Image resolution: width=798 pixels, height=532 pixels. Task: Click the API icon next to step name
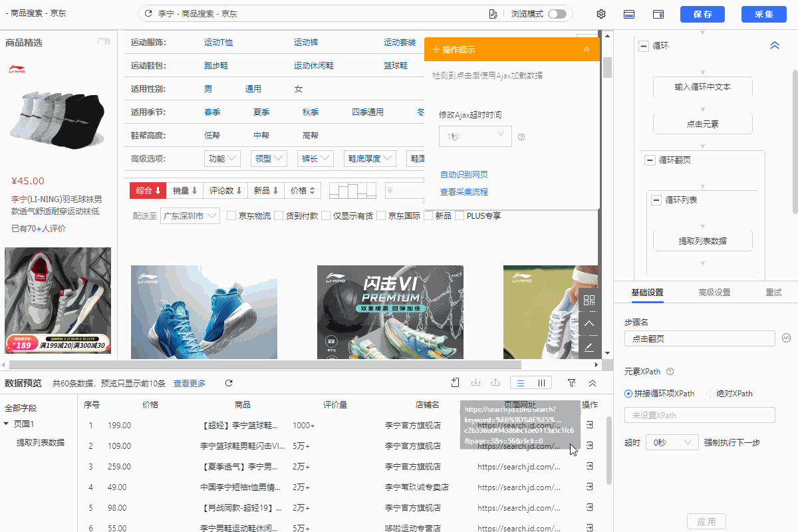pyautogui.click(x=787, y=338)
